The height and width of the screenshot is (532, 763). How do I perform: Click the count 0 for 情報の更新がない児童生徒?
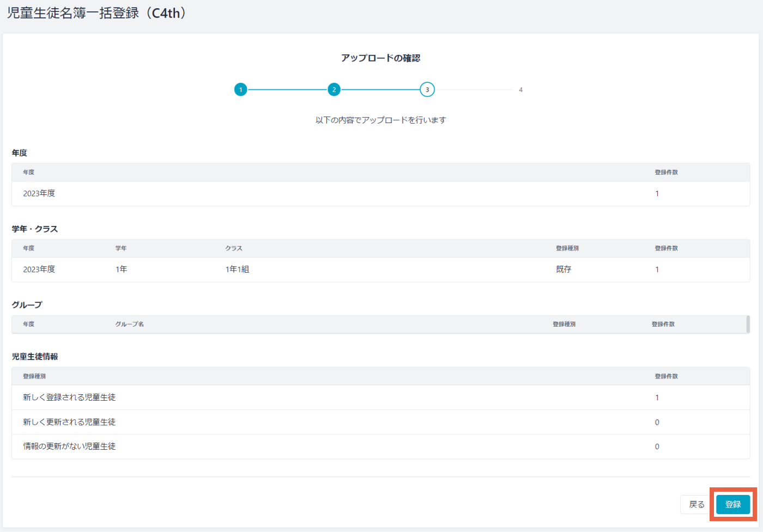657,447
